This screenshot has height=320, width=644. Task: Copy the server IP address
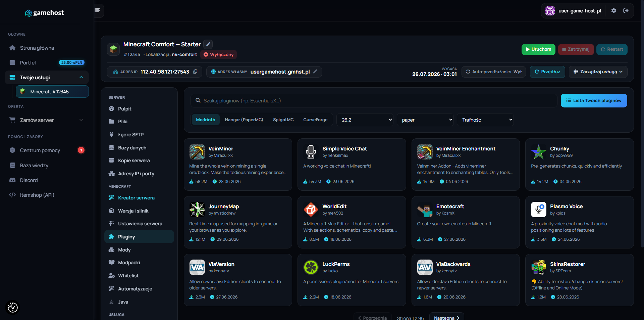[195, 72]
